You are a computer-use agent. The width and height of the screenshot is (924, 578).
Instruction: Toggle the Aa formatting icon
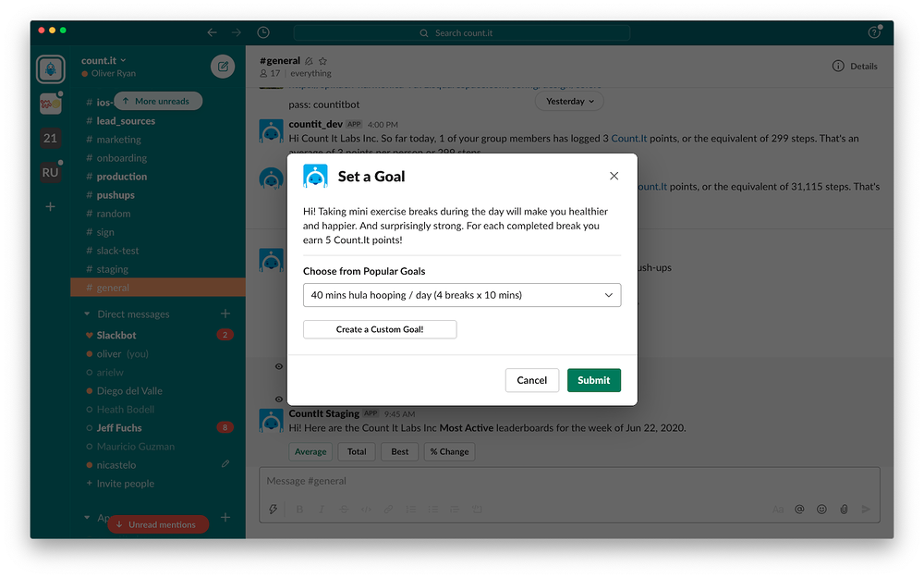coord(778,509)
